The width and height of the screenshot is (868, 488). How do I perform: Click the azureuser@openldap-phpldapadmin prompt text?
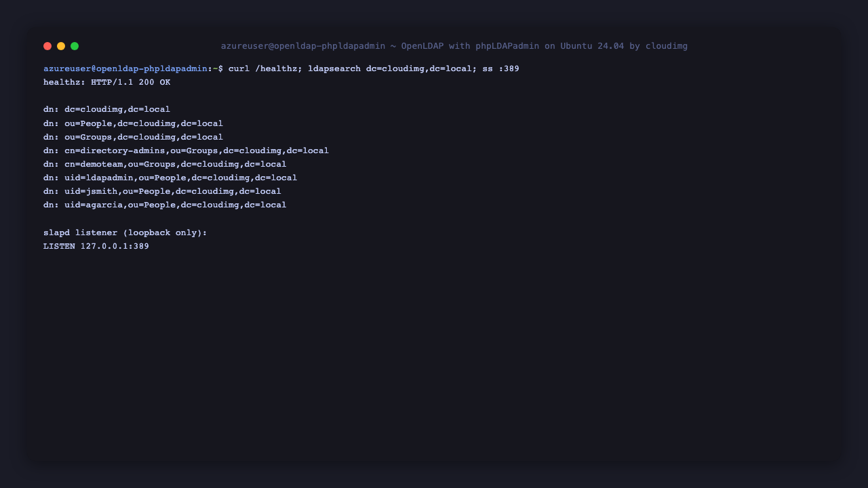coord(125,69)
